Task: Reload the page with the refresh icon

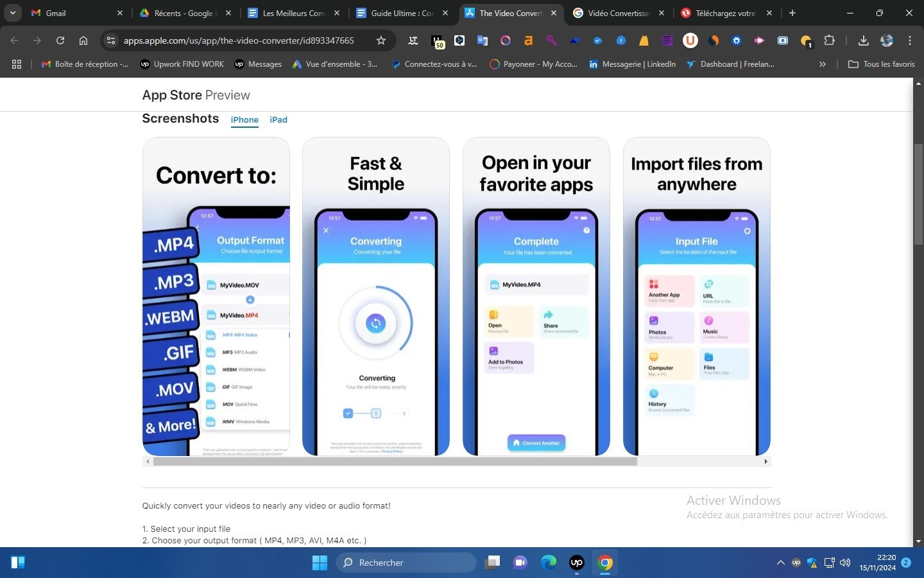Action: click(x=60, y=40)
